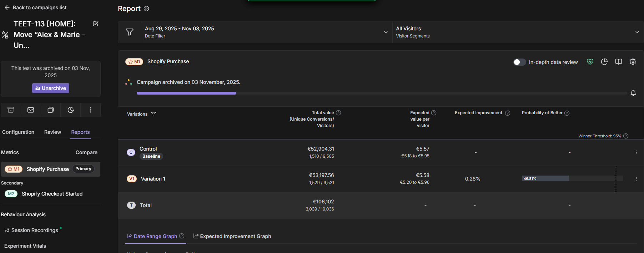Click the Variation 1 V1 badge
The height and width of the screenshot is (253, 644).
point(132,179)
